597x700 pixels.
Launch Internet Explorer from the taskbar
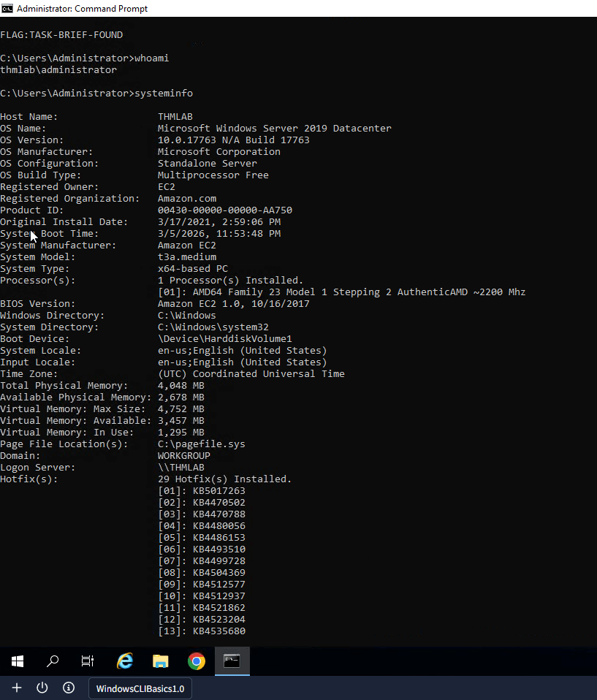[125, 661]
